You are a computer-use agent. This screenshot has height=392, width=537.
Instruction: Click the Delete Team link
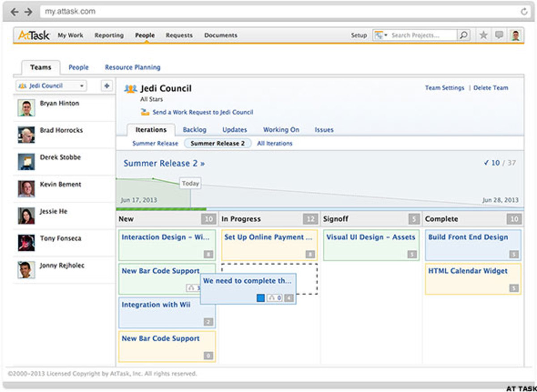pyautogui.click(x=490, y=88)
